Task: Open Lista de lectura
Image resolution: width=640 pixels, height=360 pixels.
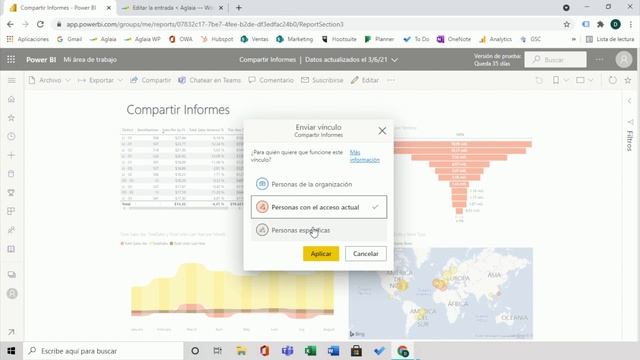Action: click(x=610, y=39)
